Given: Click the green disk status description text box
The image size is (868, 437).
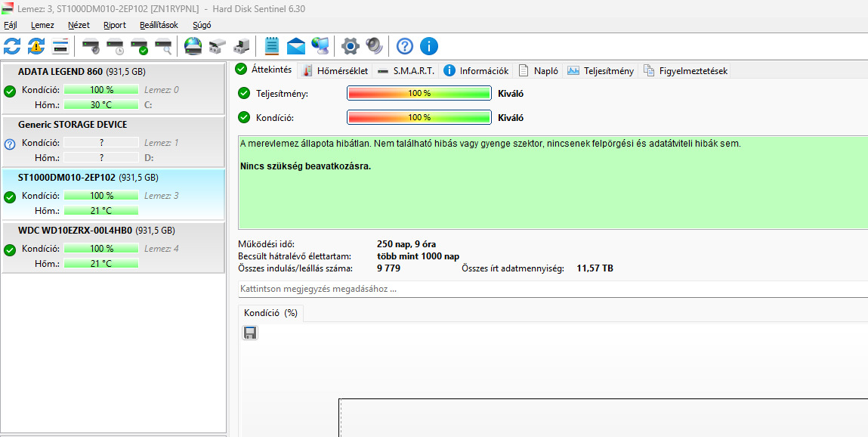Looking at the screenshot, I should (x=553, y=182).
